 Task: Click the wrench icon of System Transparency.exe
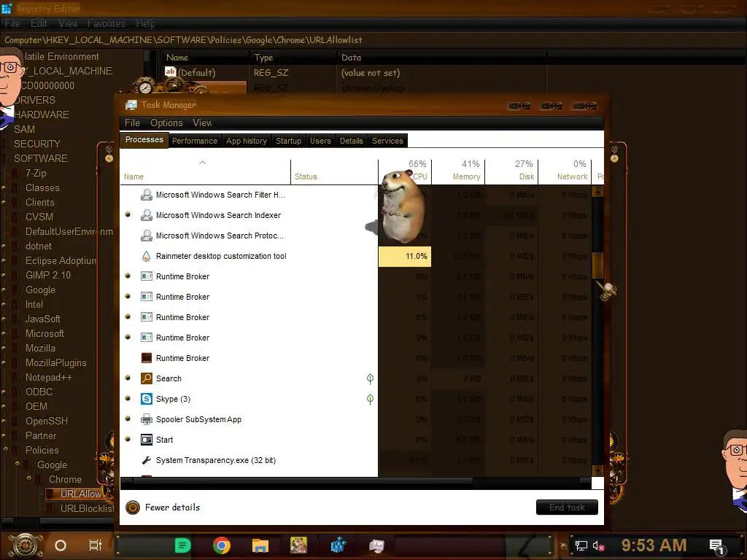(x=146, y=461)
